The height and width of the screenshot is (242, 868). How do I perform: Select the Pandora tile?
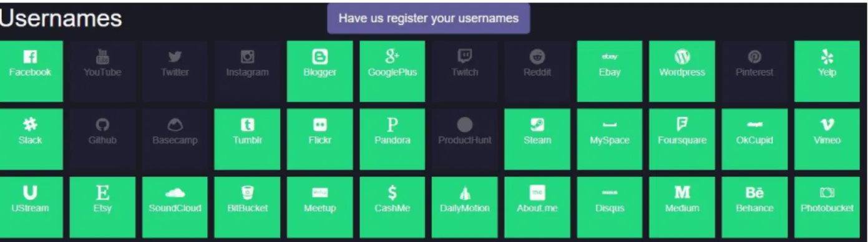point(392,139)
